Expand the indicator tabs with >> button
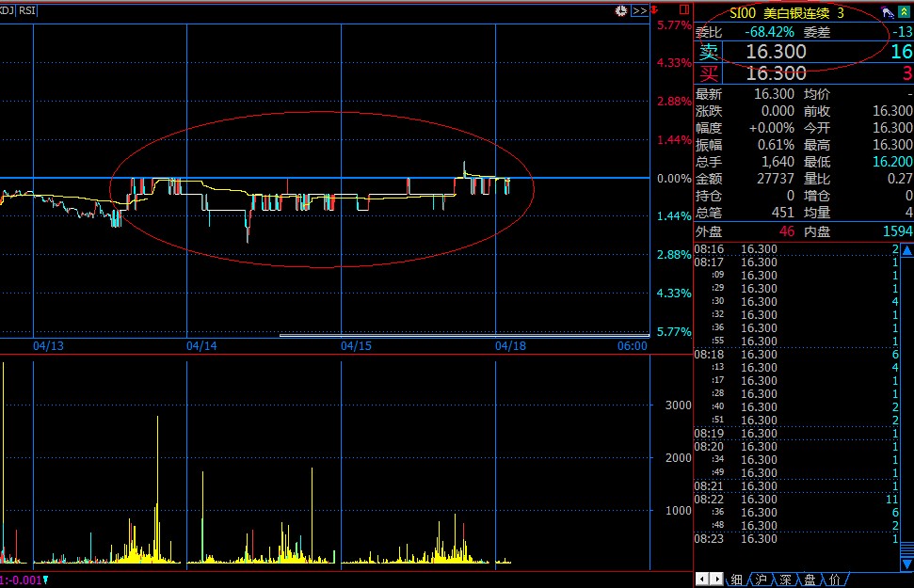 pos(639,10)
